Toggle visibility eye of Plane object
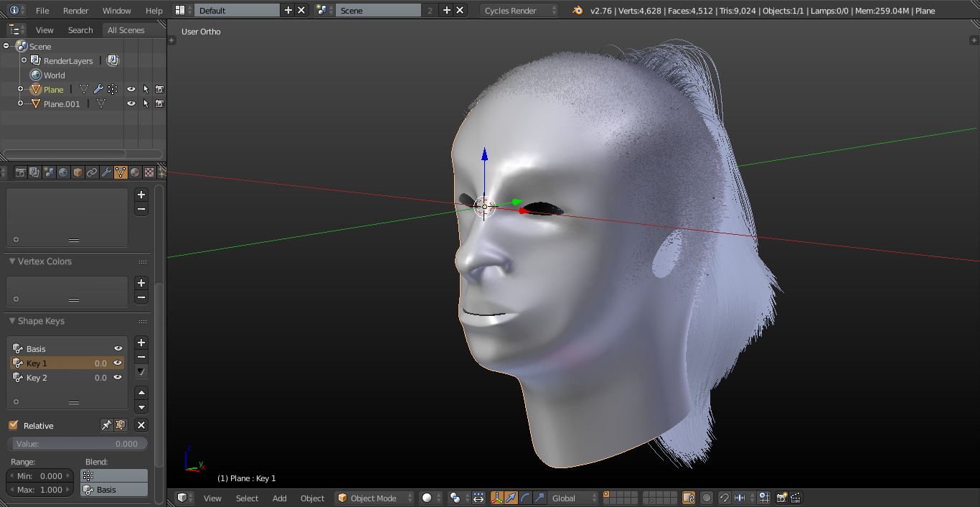980x507 pixels. pos(131,90)
